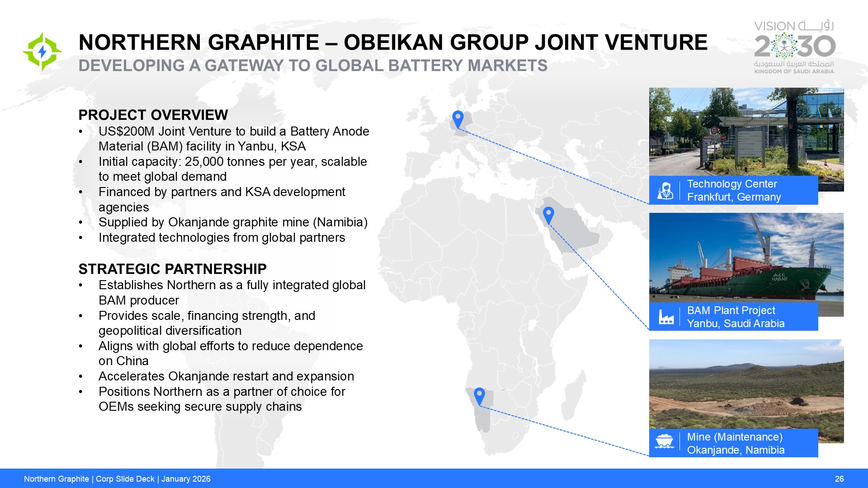
Task: Click the map pin over Namibia
Action: [x=479, y=396]
